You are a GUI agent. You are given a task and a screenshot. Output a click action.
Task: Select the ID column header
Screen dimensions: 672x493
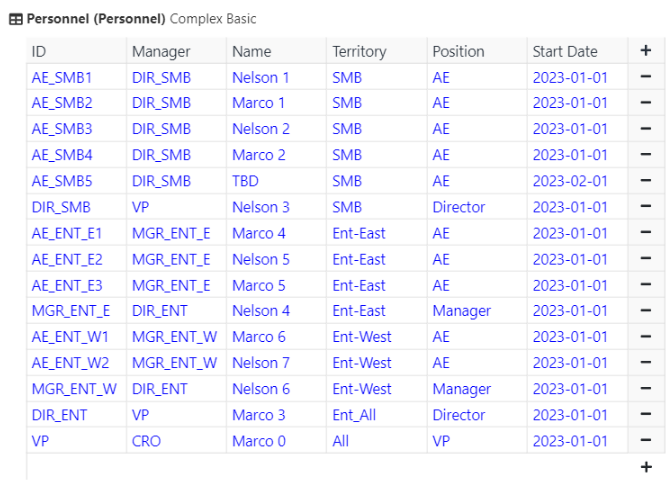77,51
